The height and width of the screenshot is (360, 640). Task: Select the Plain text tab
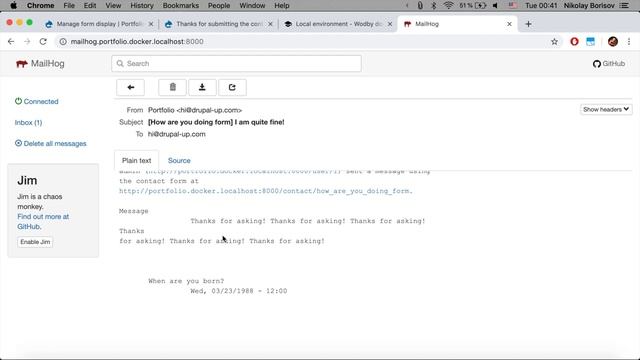tap(136, 160)
